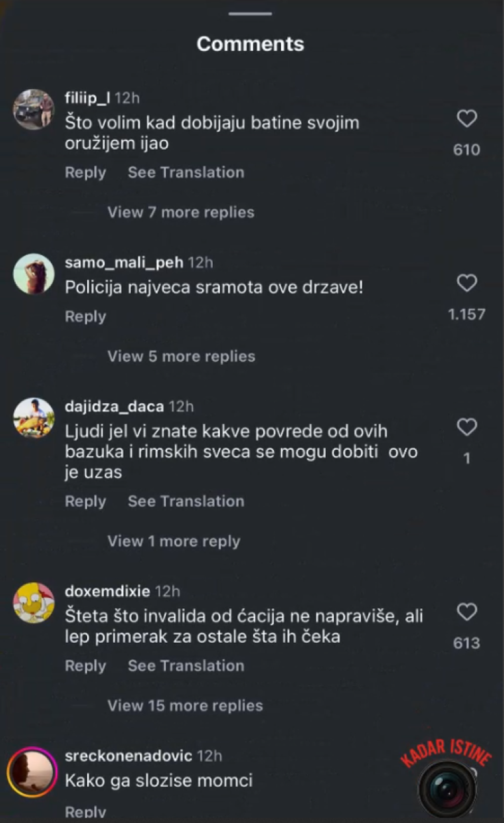Click the Kadar Istine camera logo
504x823 pixels.
(447, 788)
